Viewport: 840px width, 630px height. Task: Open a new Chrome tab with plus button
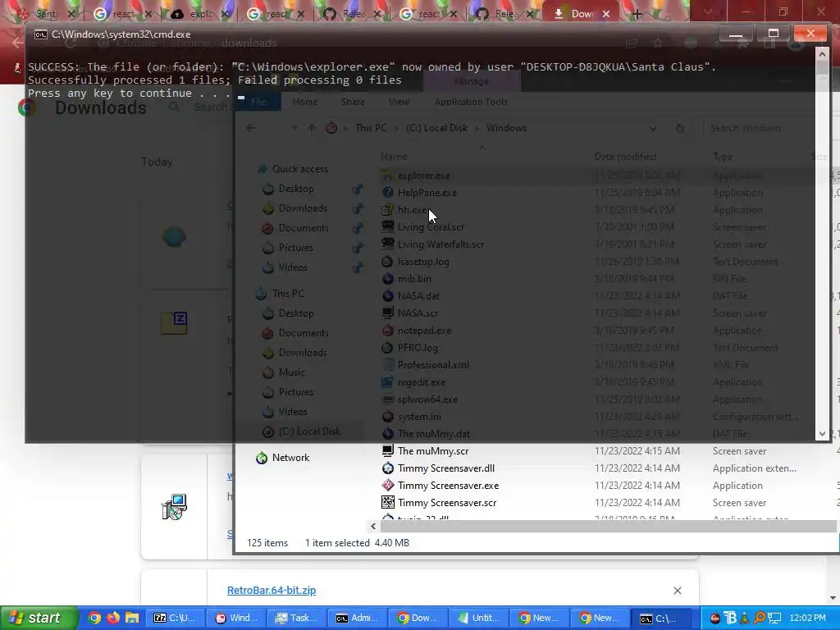[637, 14]
